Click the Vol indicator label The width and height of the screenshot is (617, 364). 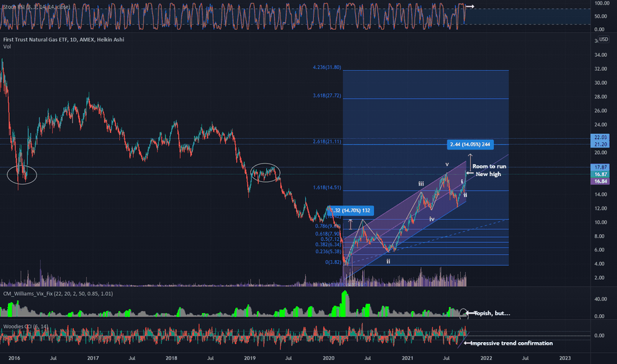[x=7, y=46]
